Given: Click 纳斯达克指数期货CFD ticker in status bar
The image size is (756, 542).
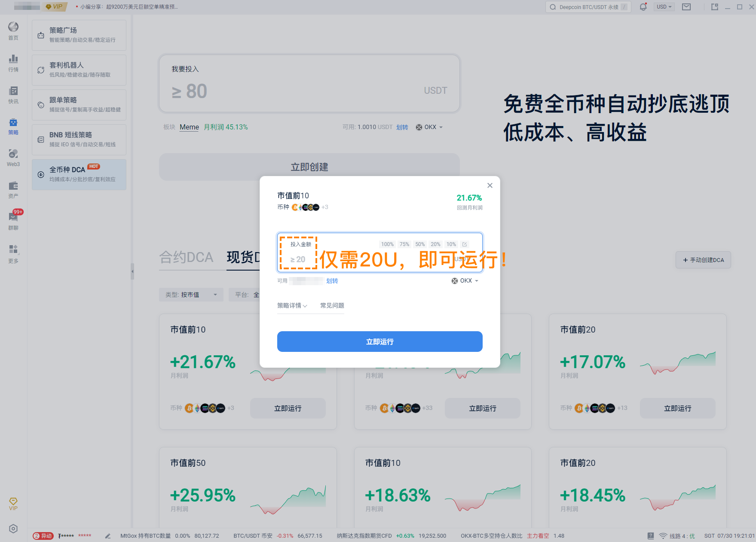Looking at the screenshot, I should (x=391, y=536).
